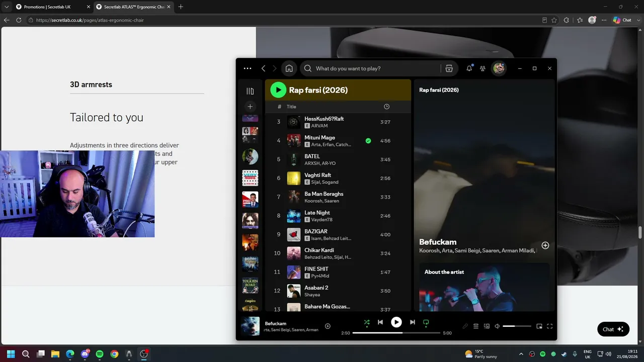The width and height of the screenshot is (644, 362).
Task: Open the About the artist card
Action: click(484, 287)
